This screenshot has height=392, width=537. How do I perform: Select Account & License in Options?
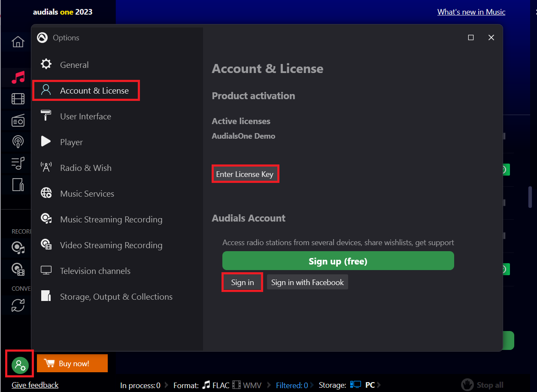(x=86, y=91)
